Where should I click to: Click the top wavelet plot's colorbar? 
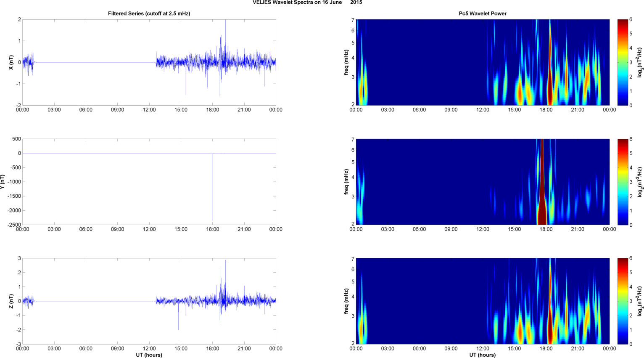(623, 62)
